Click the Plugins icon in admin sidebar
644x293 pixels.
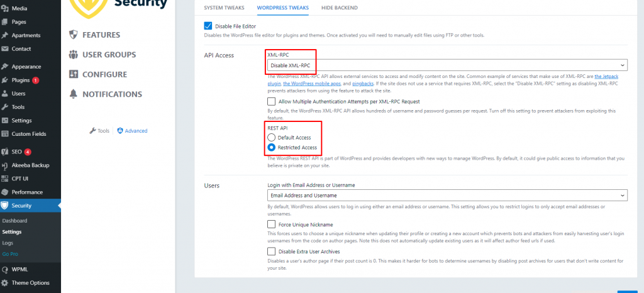pyautogui.click(x=5, y=80)
